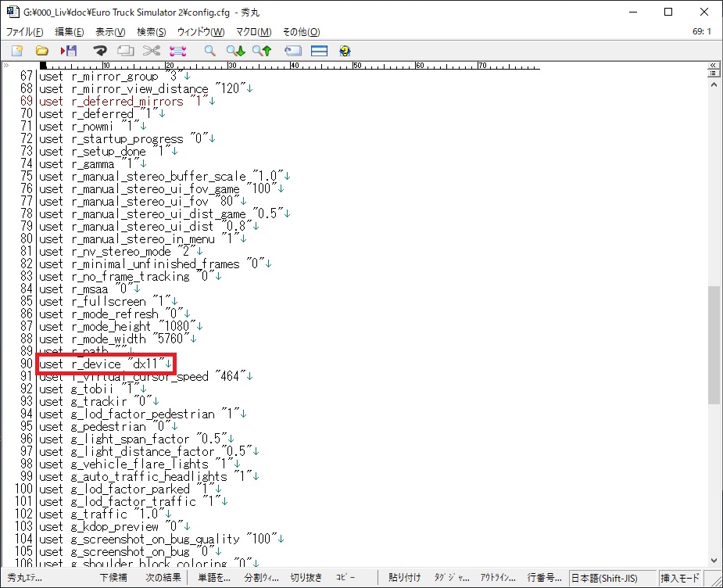Open help with the question mark icon

coord(345,51)
